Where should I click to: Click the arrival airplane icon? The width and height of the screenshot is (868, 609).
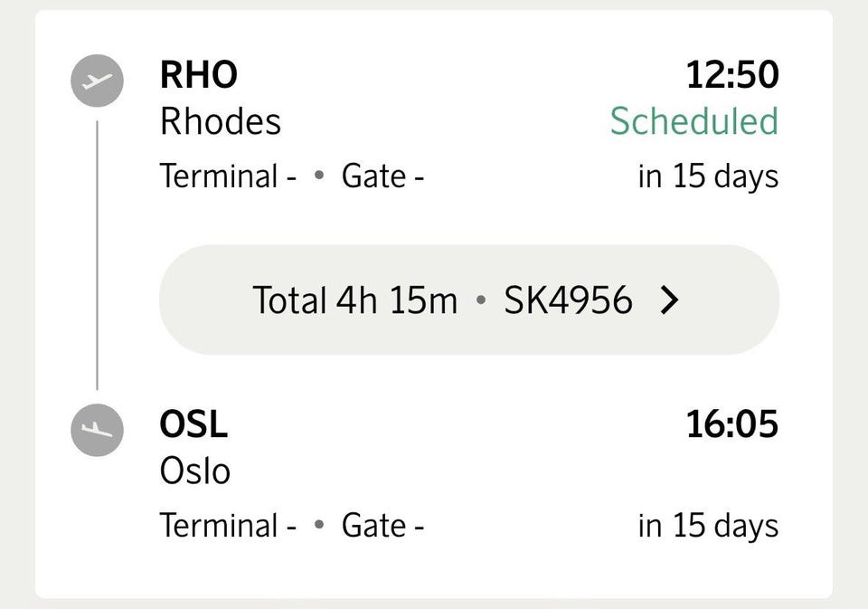point(97,430)
